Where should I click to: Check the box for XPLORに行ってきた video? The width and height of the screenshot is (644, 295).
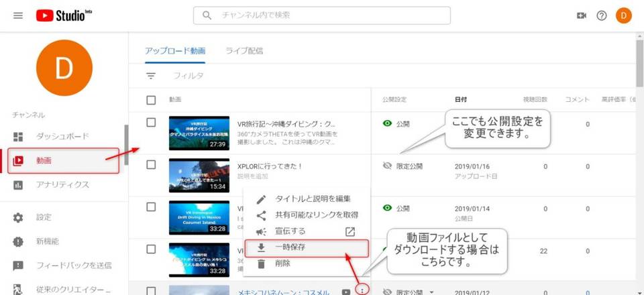pyautogui.click(x=151, y=165)
